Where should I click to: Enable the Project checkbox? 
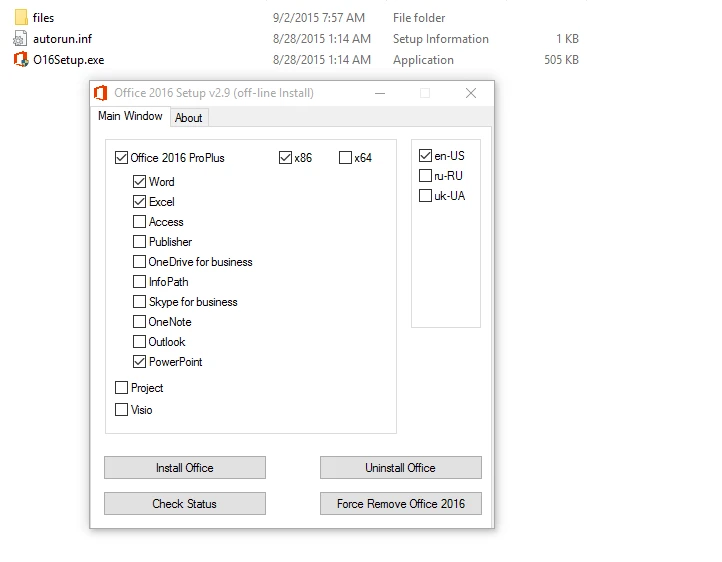(121, 388)
